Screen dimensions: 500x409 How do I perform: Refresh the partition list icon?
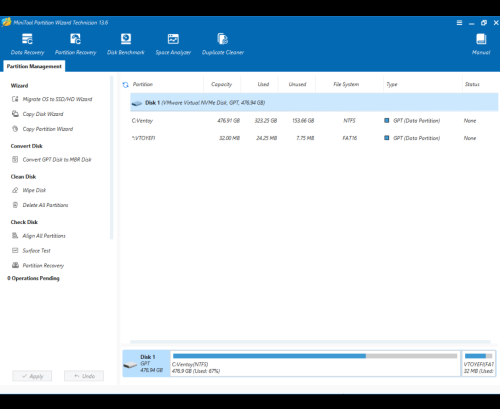(x=125, y=85)
